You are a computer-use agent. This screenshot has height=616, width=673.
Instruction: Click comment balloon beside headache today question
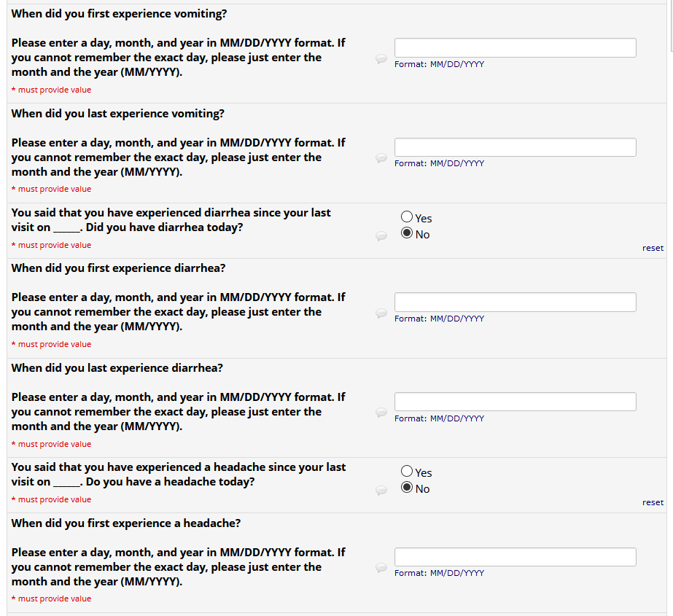point(381,490)
